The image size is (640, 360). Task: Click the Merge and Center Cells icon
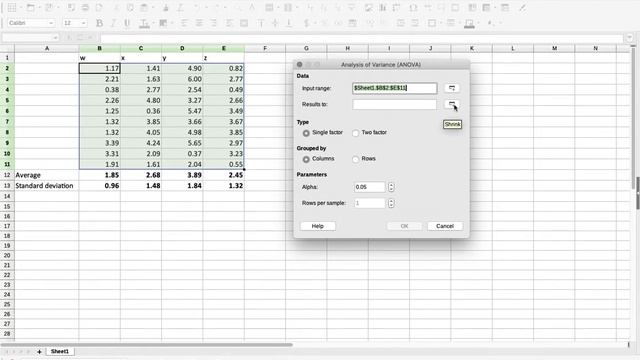point(244,23)
